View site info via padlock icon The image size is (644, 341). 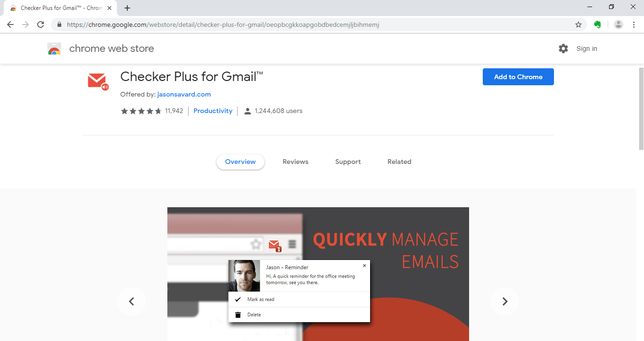click(59, 24)
